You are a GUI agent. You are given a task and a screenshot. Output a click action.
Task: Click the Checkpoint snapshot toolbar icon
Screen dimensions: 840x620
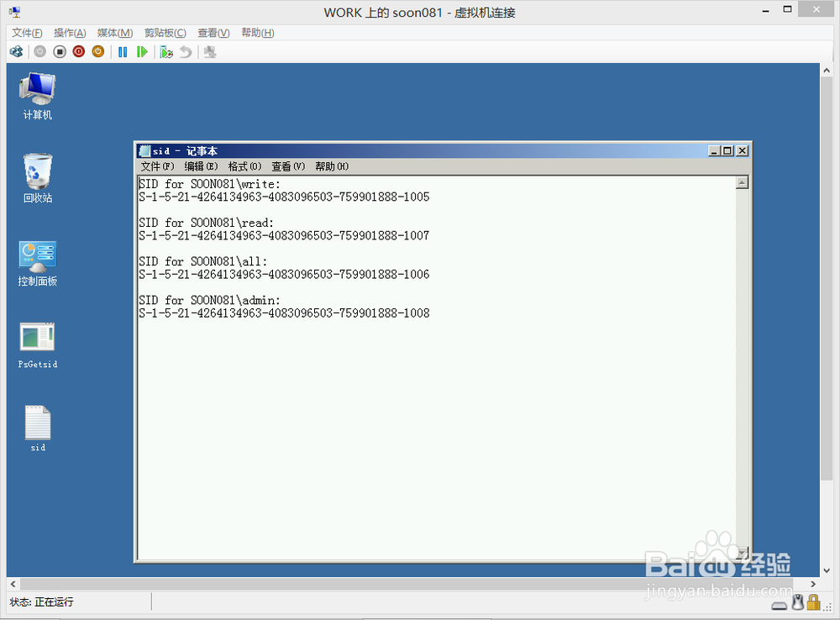coord(166,52)
